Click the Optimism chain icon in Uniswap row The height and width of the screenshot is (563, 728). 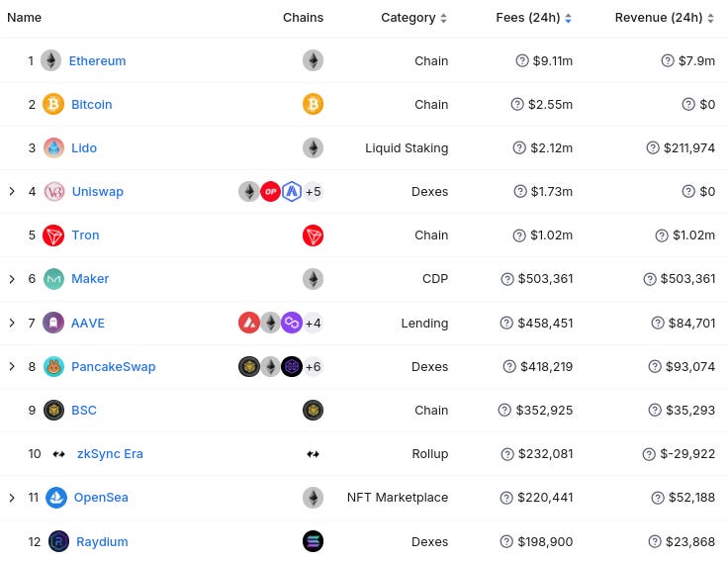tap(270, 191)
